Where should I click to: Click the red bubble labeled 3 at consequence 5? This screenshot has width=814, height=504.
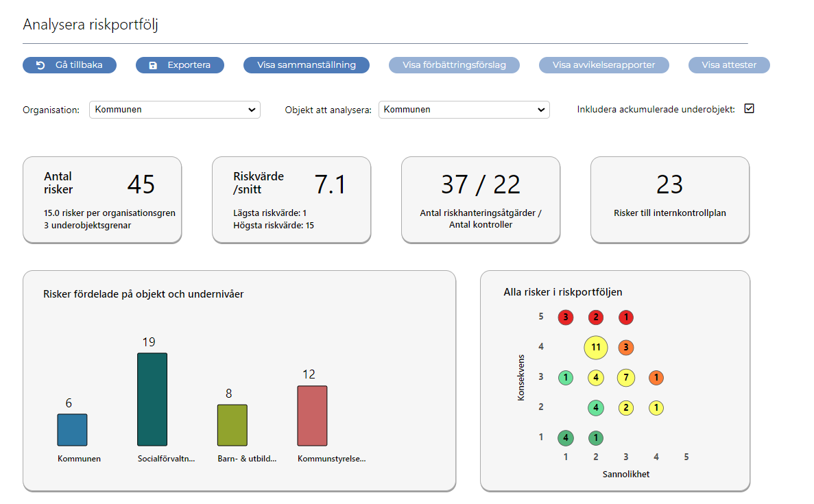(566, 317)
